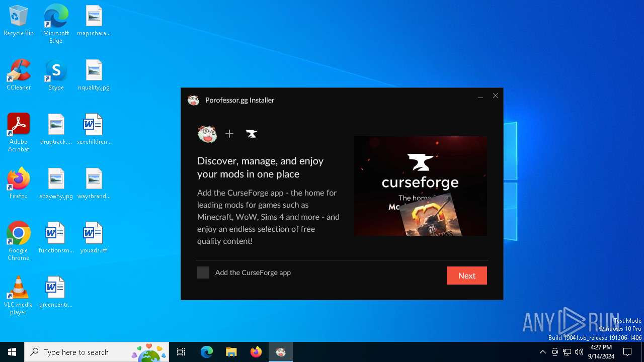Viewport: 644px width, 362px height.
Task: Open the volume control tray icon
Action: 579,352
